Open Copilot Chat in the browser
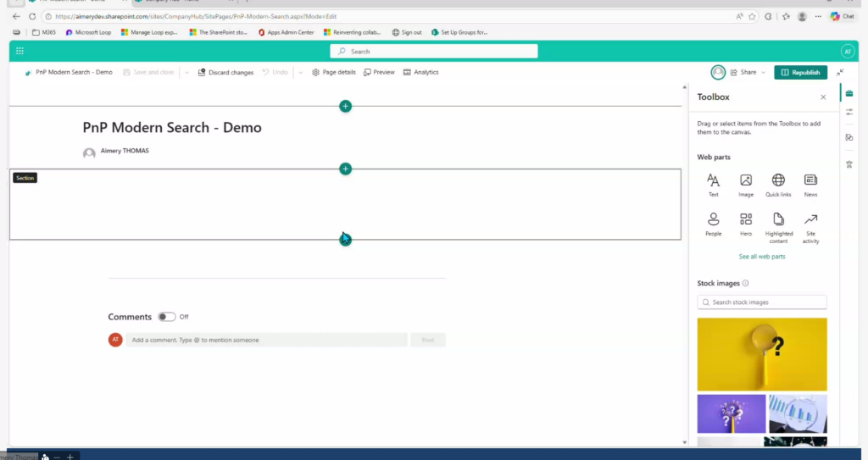 [x=842, y=17]
